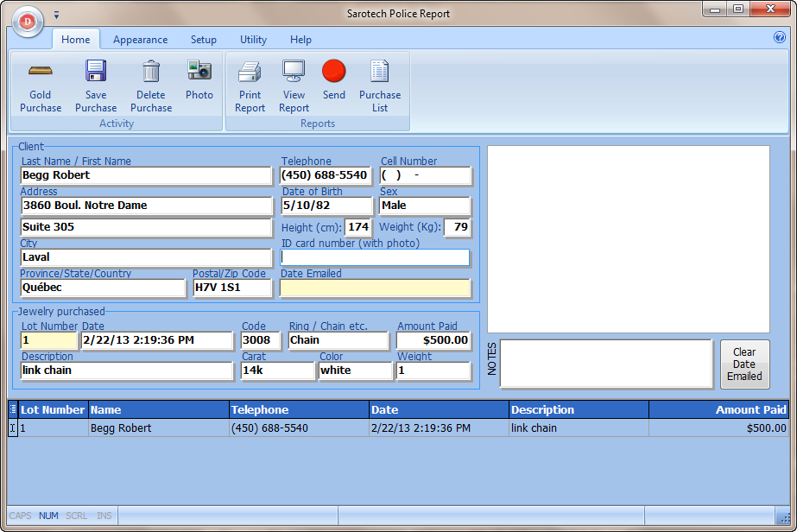The width and height of the screenshot is (797, 532).
Task: Select the link chain grid cell
Action: pos(579,427)
